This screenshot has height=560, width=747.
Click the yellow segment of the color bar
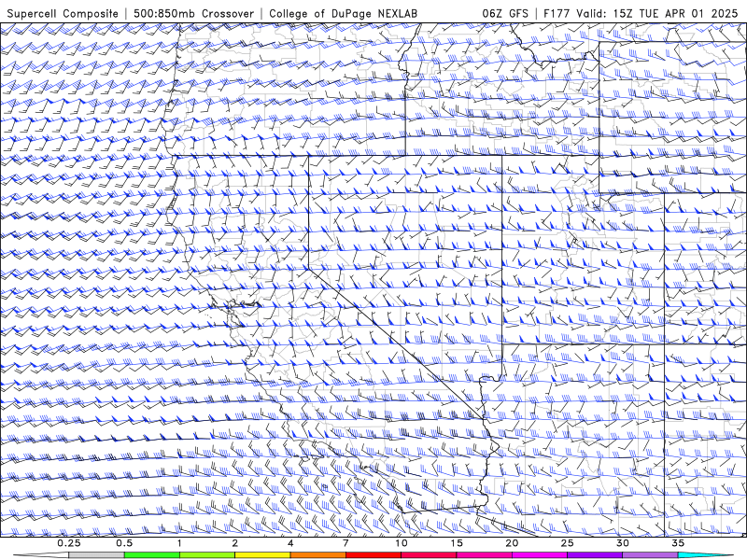coord(262,555)
